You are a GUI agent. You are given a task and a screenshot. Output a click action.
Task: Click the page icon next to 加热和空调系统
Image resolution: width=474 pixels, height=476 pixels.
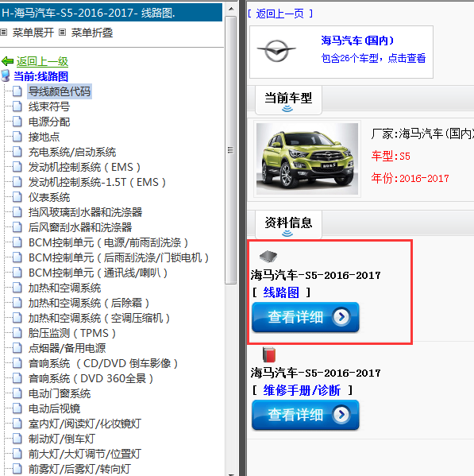pos(17,288)
